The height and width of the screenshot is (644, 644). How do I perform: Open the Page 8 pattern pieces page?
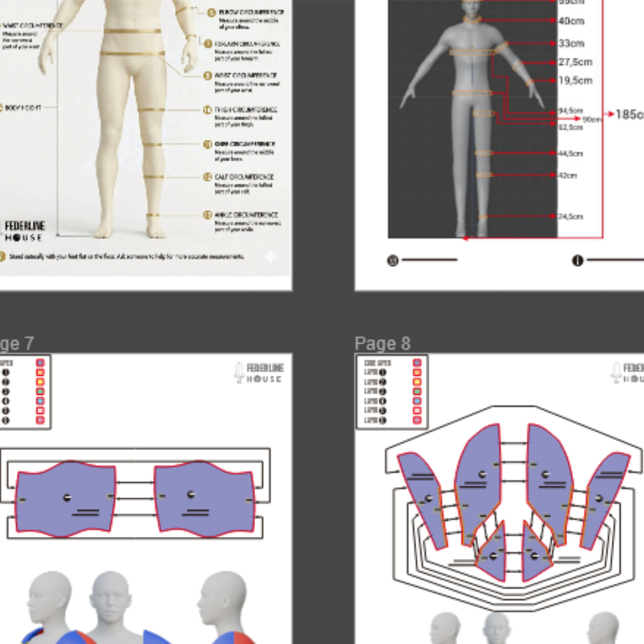(x=500, y=499)
